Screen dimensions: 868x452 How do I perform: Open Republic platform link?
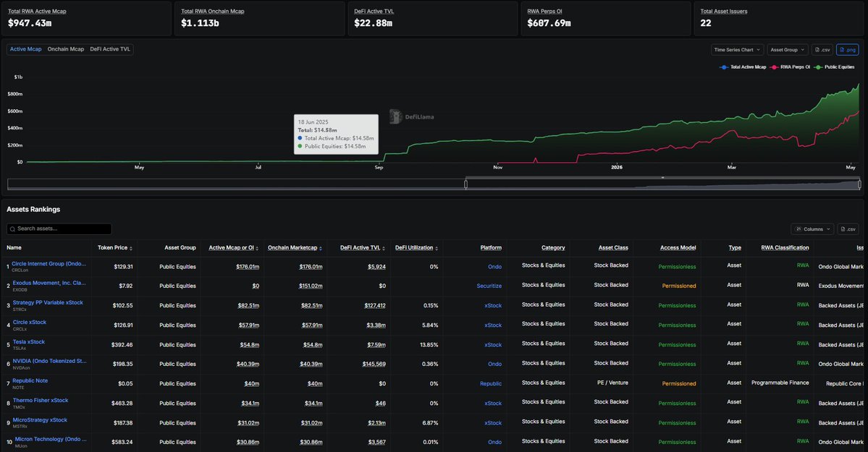click(490, 383)
